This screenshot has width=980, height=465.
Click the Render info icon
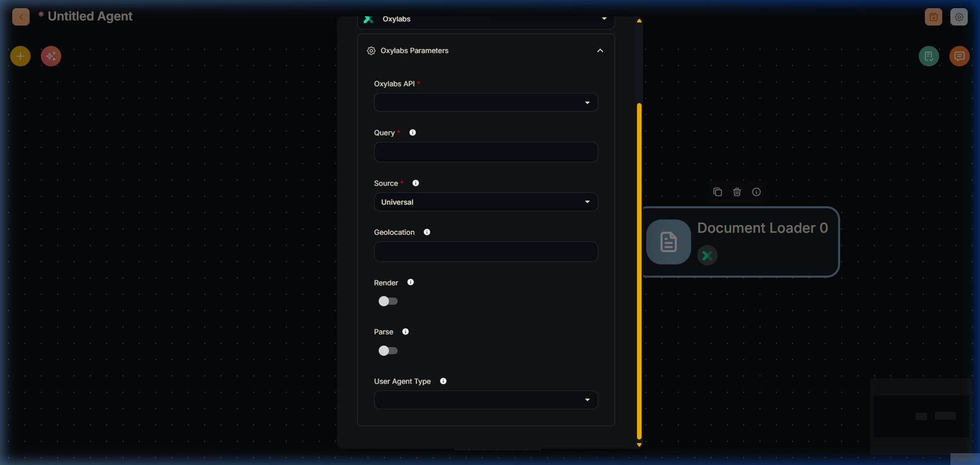point(411,282)
